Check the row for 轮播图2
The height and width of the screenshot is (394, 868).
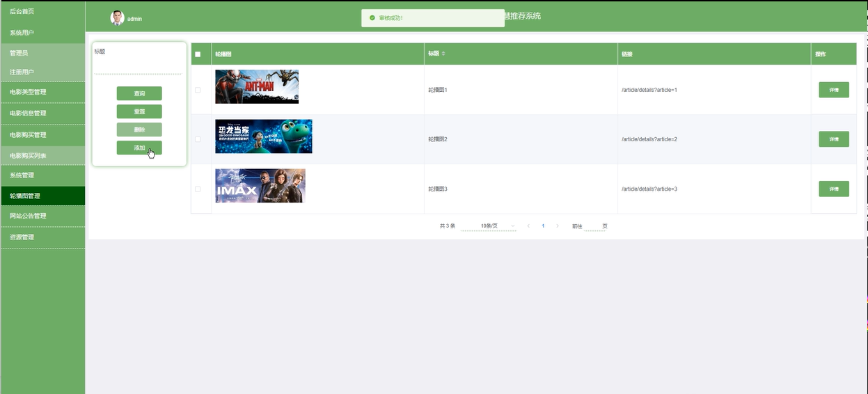point(198,139)
